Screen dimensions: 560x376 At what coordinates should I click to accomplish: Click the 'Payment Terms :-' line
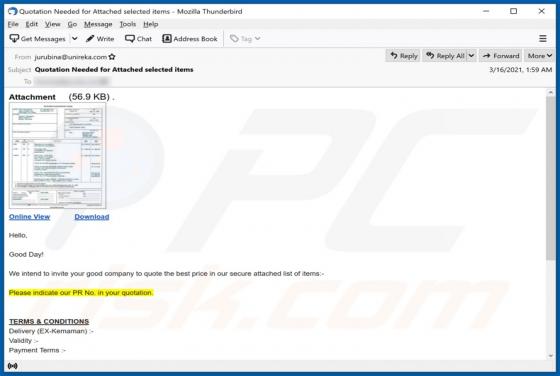pos(37,350)
